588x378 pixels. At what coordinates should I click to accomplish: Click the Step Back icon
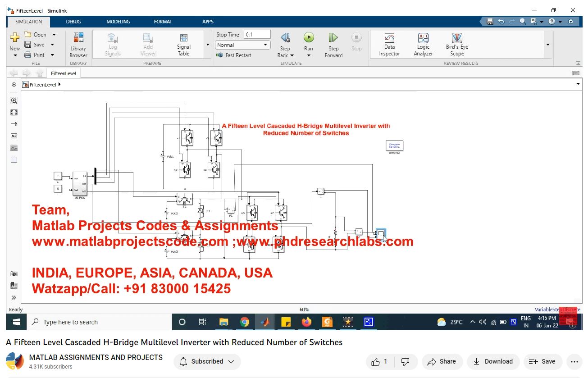[x=285, y=38]
